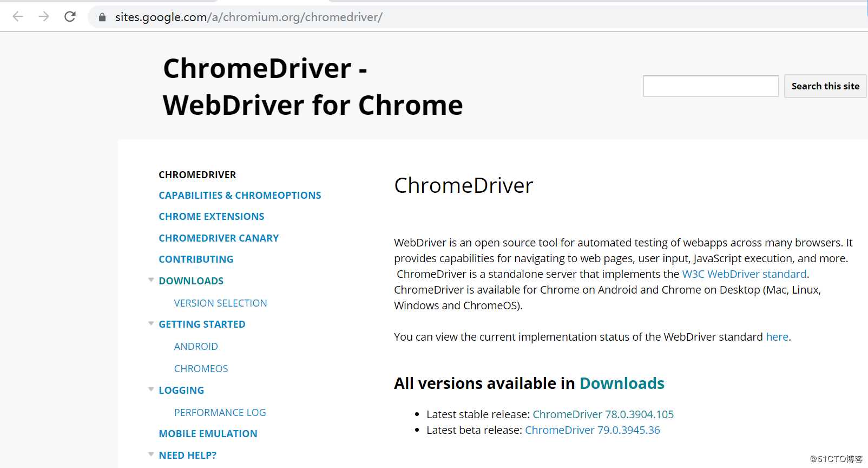Open the Need Help? sidebar page
The height and width of the screenshot is (468, 868).
point(188,456)
